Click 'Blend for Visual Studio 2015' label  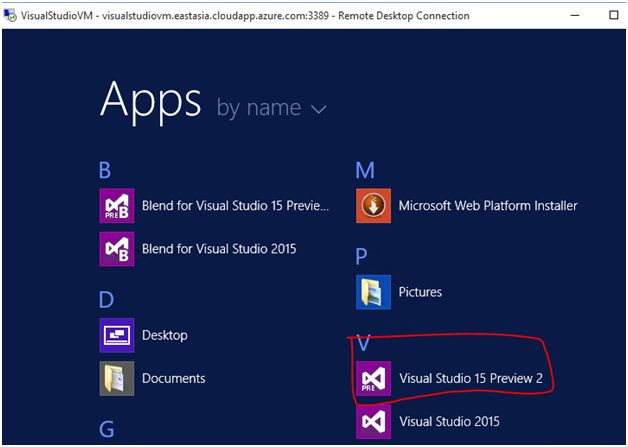point(219,249)
